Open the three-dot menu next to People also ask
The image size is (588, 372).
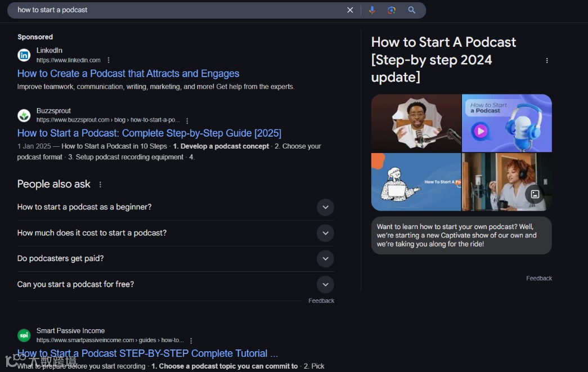100,184
